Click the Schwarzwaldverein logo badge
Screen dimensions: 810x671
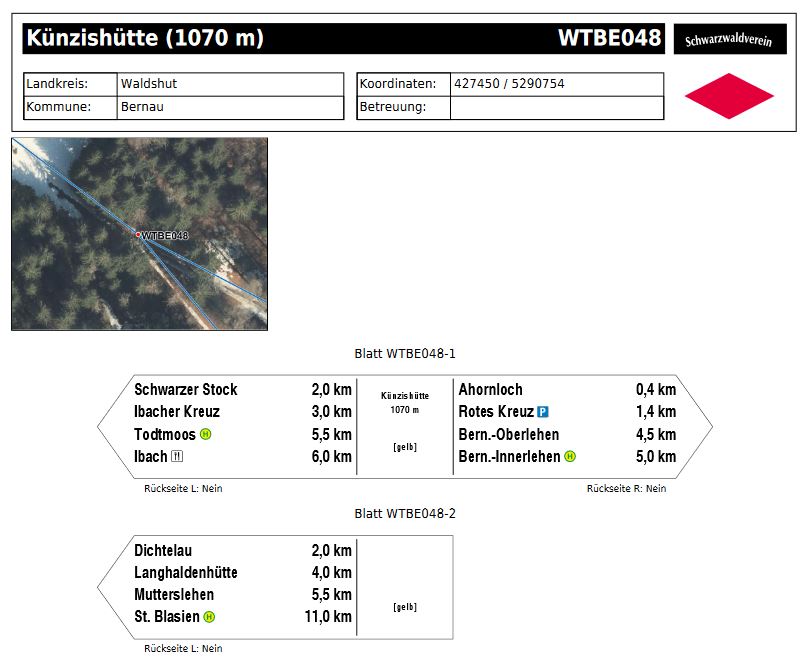click(729, 41)
